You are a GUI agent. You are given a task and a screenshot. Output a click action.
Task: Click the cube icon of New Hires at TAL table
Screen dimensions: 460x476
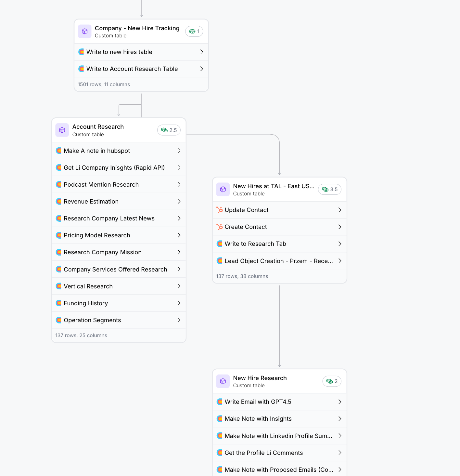(x=223, y=190)
